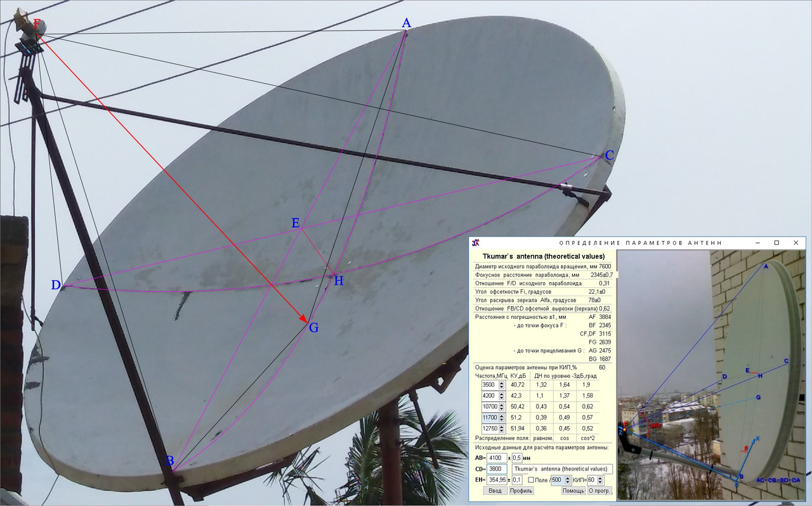
Task: Click the gain value "42,3" in the 4200 row
Action: 516,396
